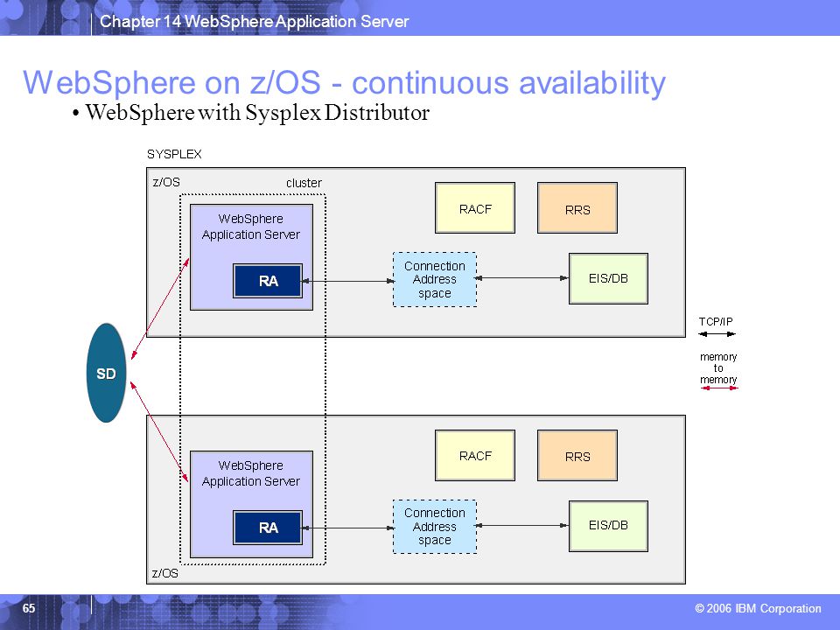Select the upper RRS box
Image resolution: width=840 pixels, height=630 pixels.
point(577,208)
